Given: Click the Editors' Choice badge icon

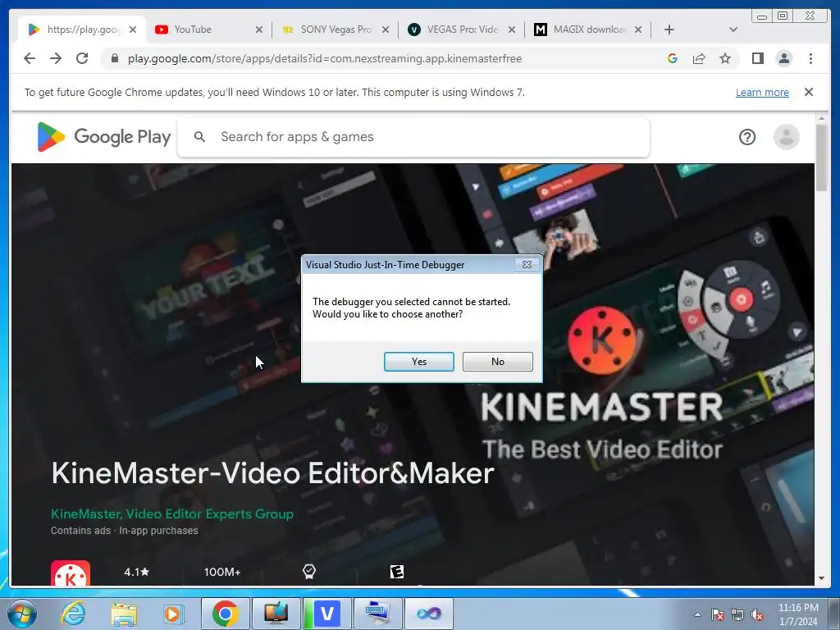Looking at the screenshot, I should 309,572.
